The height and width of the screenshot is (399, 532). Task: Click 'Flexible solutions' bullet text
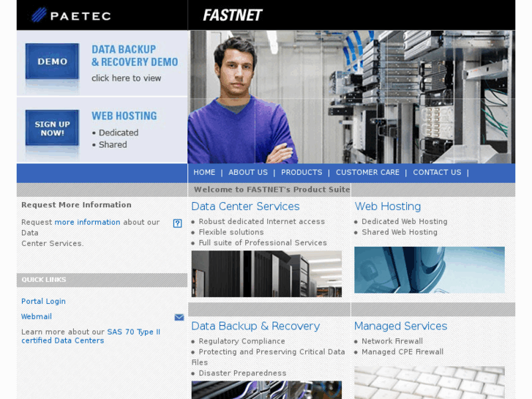[x=231, y=232]
